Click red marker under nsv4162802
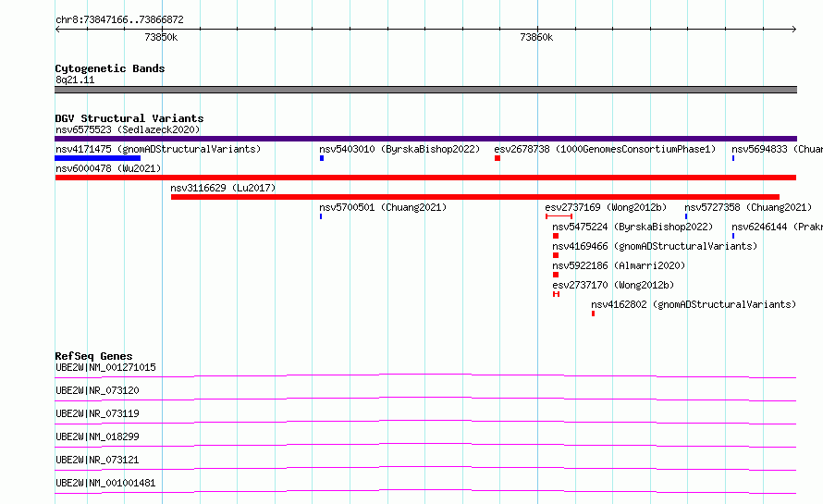823x504 pixels. 593,313
